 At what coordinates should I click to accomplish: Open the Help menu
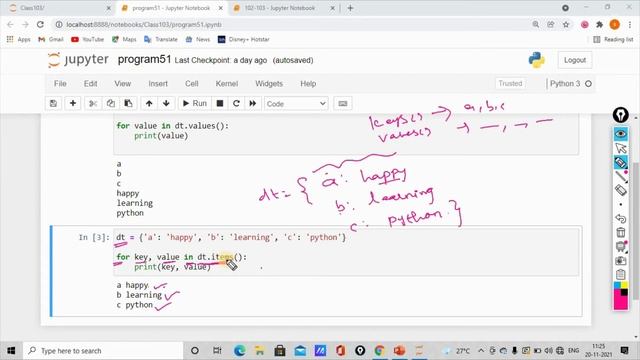[x=308, y=84]
